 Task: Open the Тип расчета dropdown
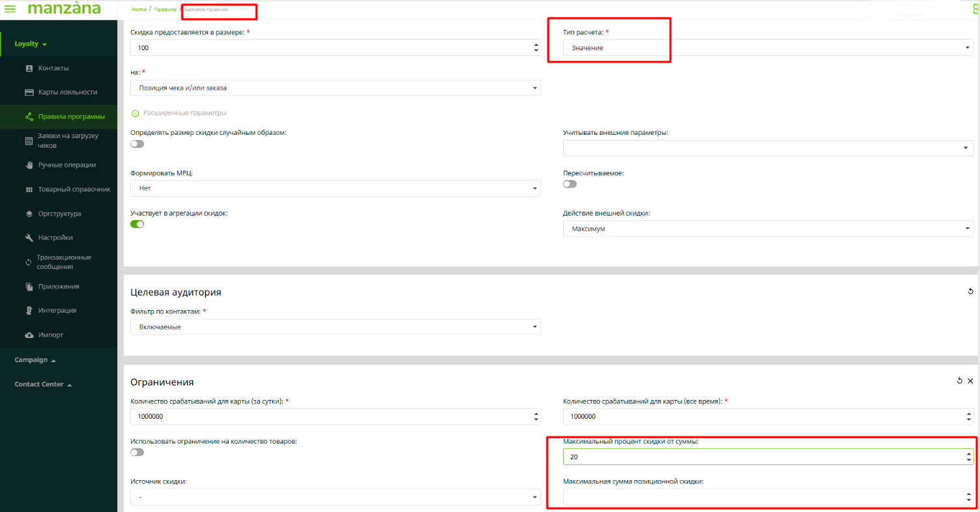768,48
